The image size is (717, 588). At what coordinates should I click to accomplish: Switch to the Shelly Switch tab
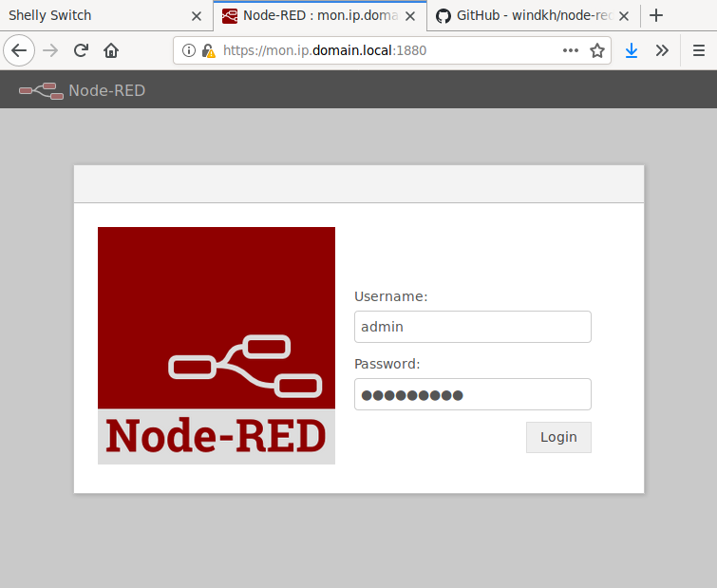(106, 15)
